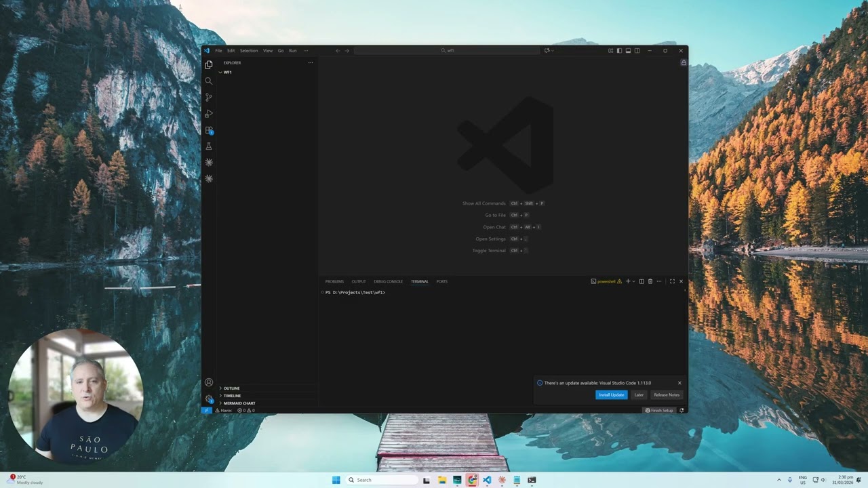Click the errors and warnings counter in status bar
The height and width of the screenshot is (488, 868).
click(245, 410)
